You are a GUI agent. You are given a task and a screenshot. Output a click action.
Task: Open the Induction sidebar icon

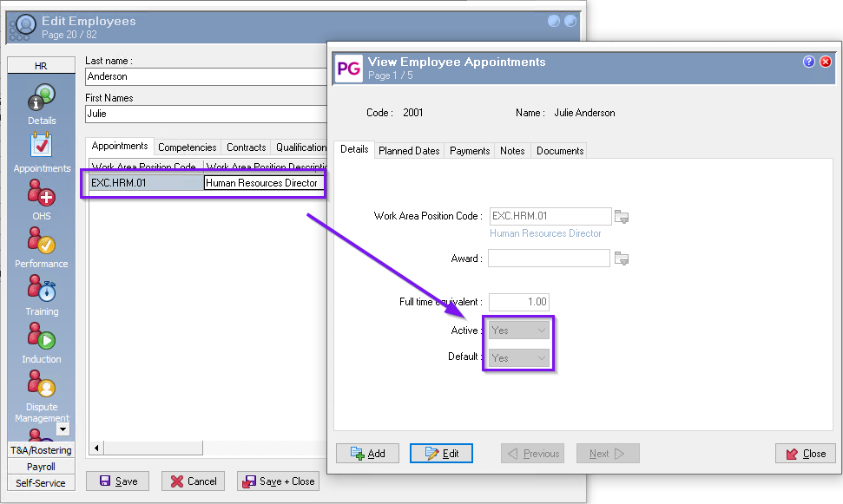(41, 337)
